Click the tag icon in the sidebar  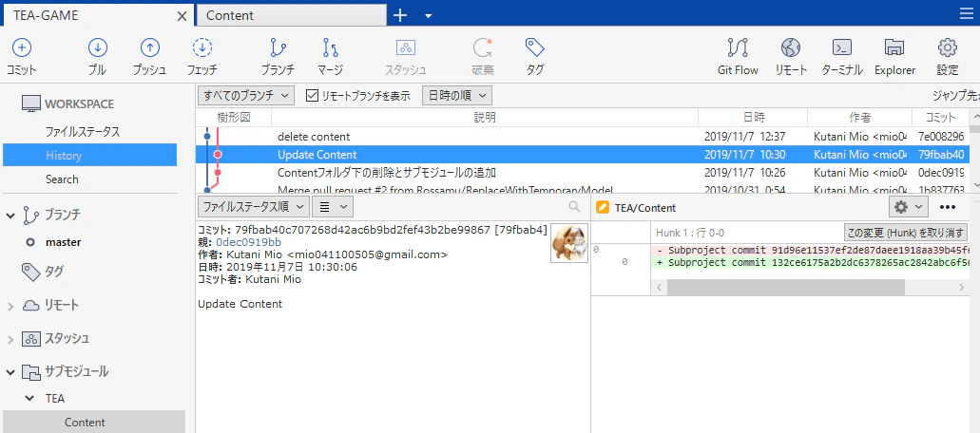point(30,272)
